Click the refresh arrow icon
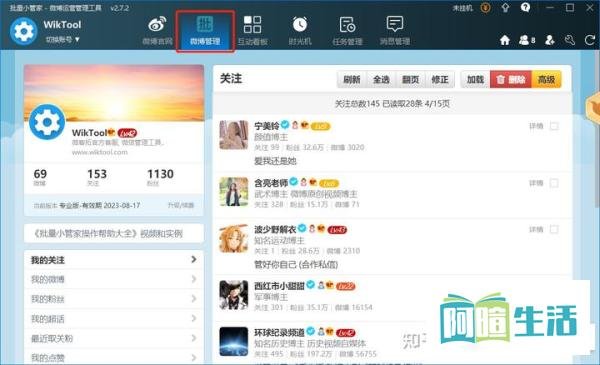Viewport: 600px width, 365px height. point(590,40)
